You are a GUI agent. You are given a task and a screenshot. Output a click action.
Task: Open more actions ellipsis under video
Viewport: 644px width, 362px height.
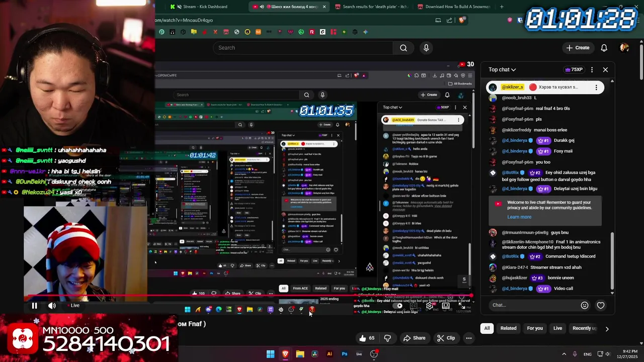coord(469,338)
